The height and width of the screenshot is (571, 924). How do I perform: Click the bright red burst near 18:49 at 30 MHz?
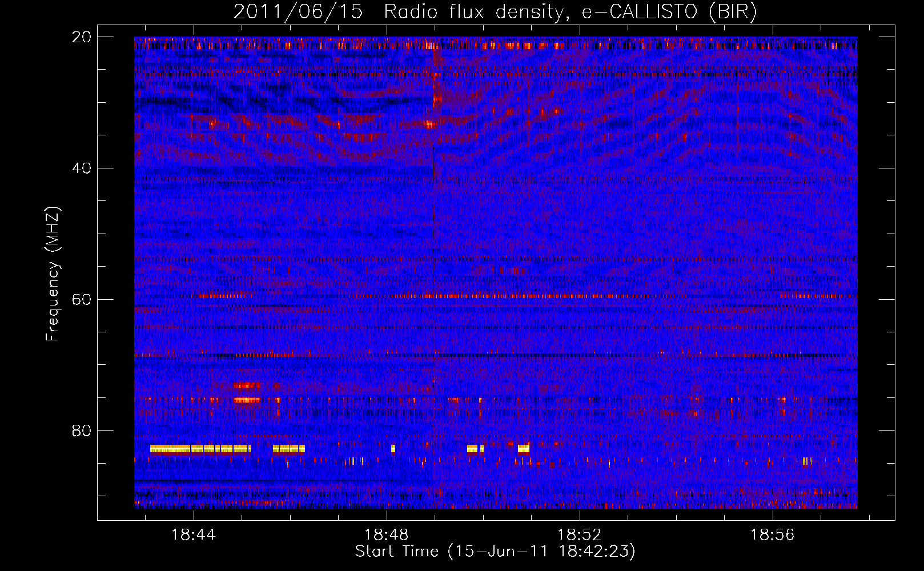click(437, 97)
